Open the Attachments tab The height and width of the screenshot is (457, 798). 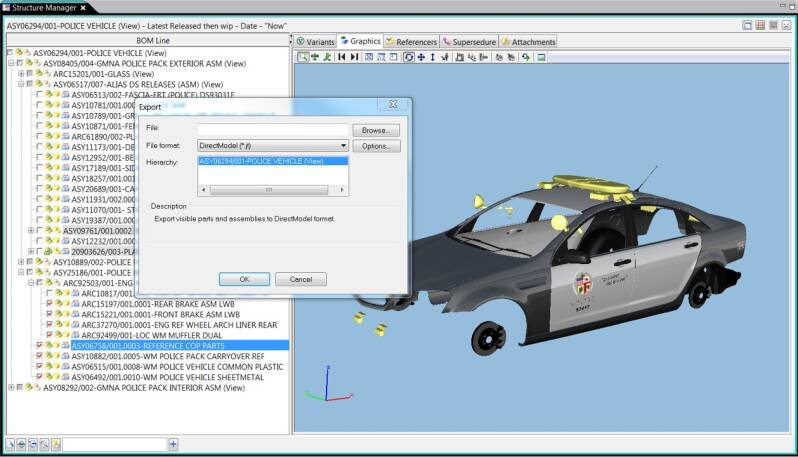528,42
